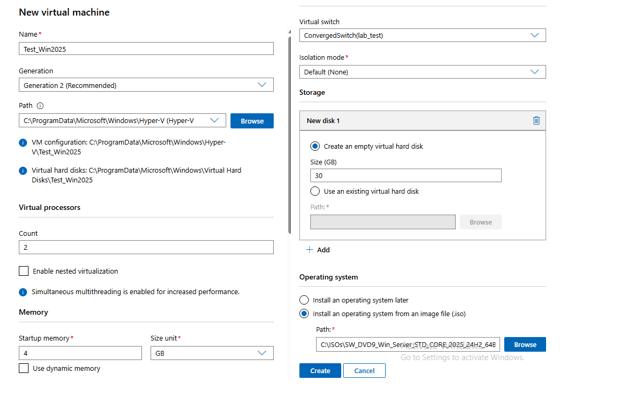The height and width of the screenshot is (395, 626).
Task: Click the Memory section heading
Action: pos(34,312)
